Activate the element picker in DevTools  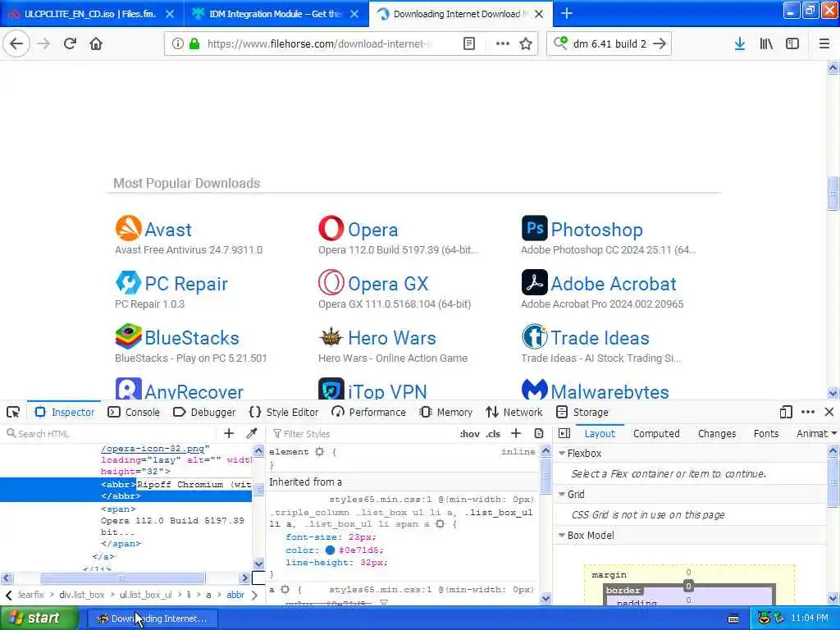13,412
